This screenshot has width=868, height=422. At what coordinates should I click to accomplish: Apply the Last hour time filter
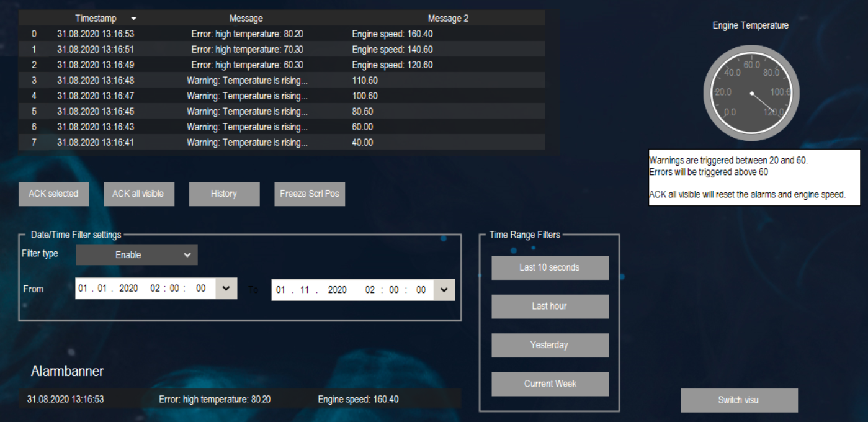549,306
